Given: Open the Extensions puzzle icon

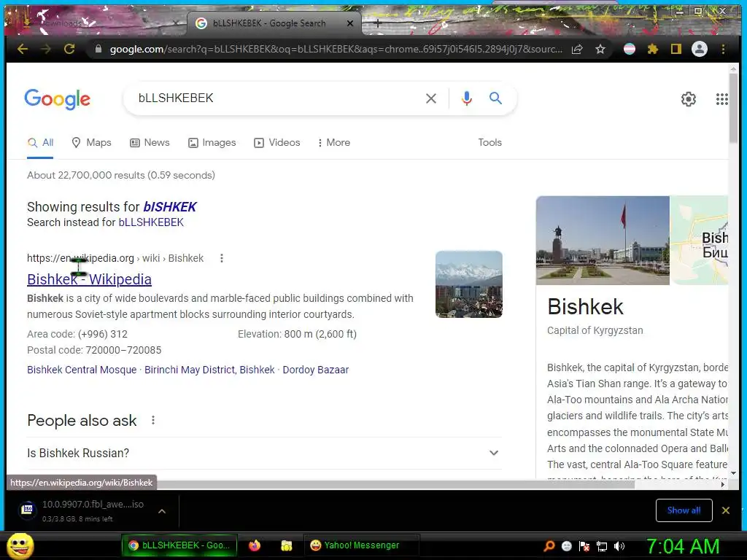Looking at the screenshot, I should tap(653, 49).
